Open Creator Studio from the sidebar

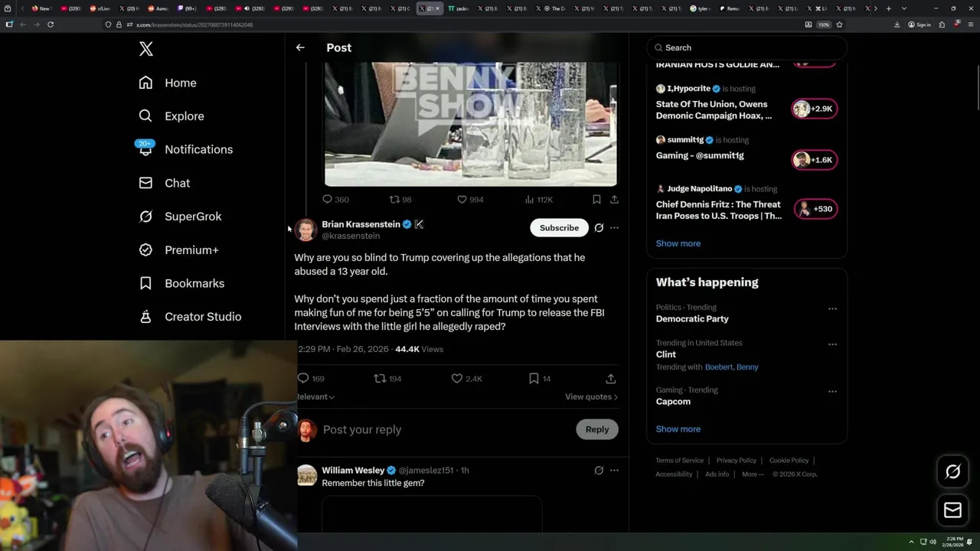pos(190,317)
